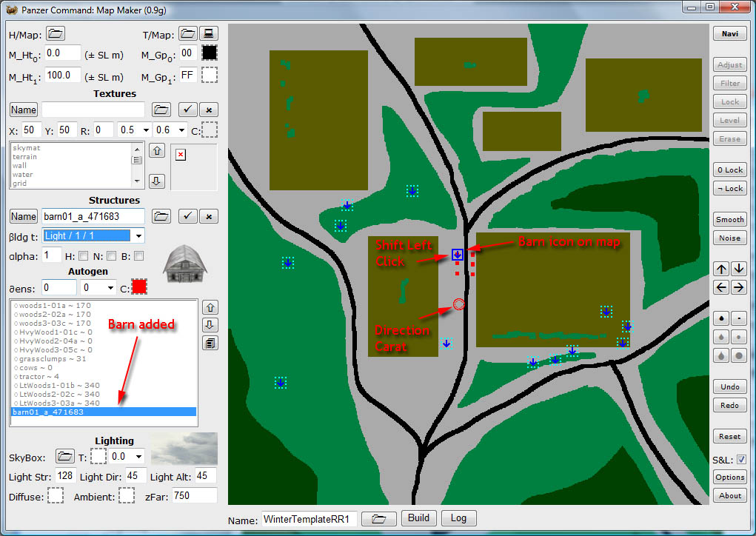This screenshot has width=756, height=536.
Task: Pan the map right with right arrow
Action: pyautogui.click(x=739, y=288)
